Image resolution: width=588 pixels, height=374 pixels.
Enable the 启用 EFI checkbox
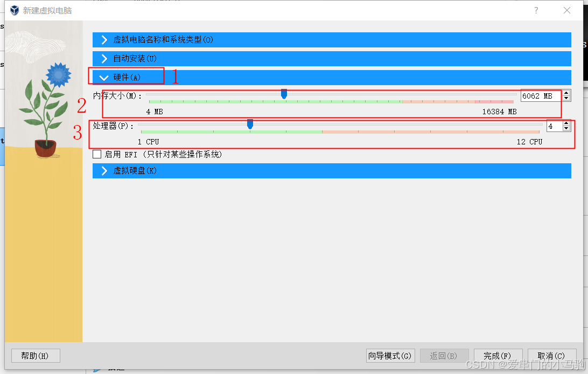(x=97, y=154)
